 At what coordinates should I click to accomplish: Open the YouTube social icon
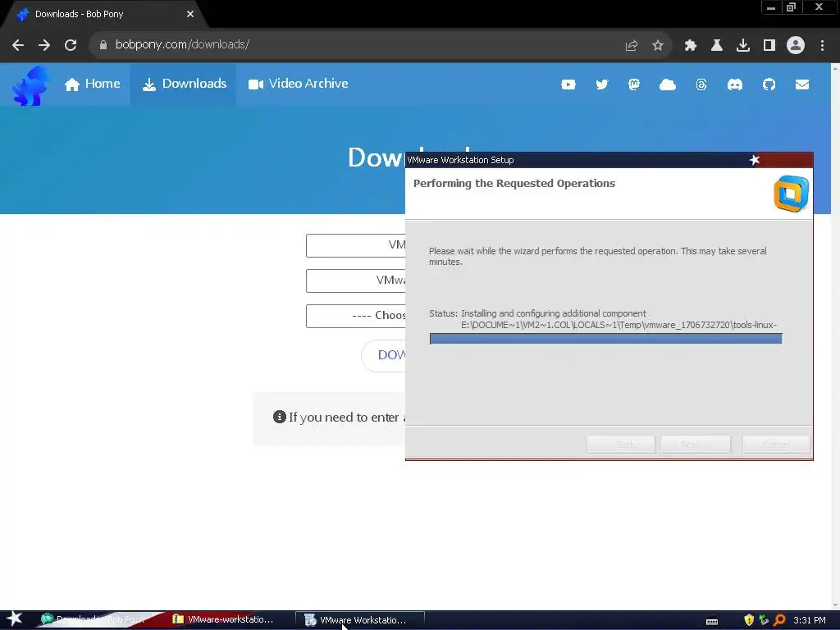click(568, 84)
